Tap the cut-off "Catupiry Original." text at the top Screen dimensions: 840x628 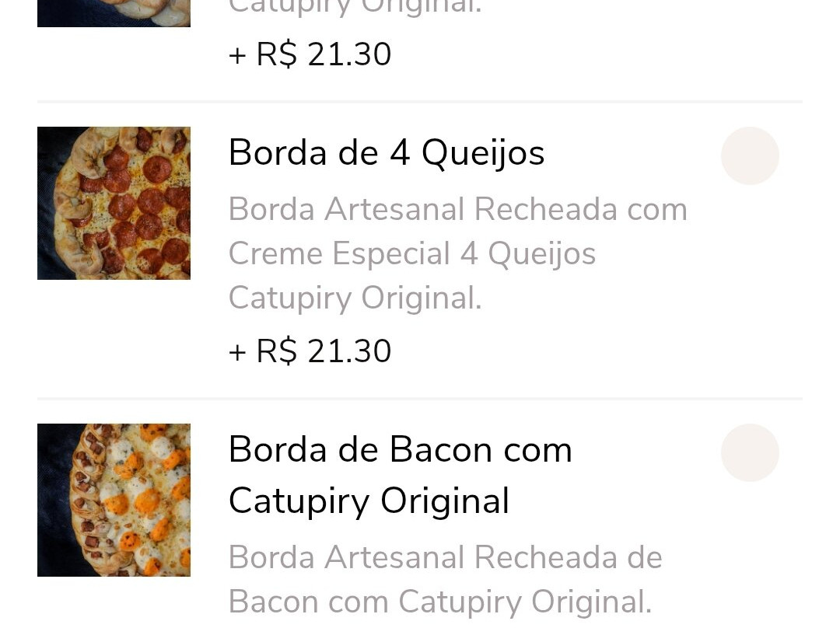[x=355, y=8]
